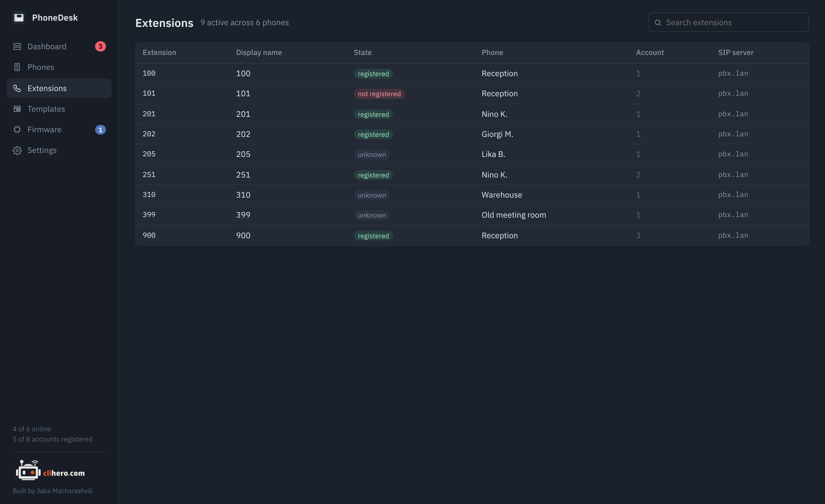Image resolution: width=825 pixels, height=504 pixels.
Task: Click the Templates sidebar icon
Action: pyautogui.click(x=17, y=109)
